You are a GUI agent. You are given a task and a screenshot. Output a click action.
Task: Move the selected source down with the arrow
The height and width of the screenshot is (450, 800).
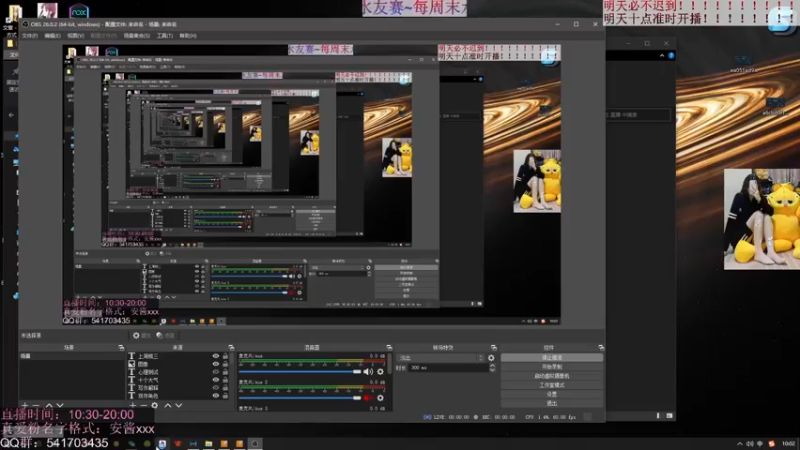click(x=180, y=406)
